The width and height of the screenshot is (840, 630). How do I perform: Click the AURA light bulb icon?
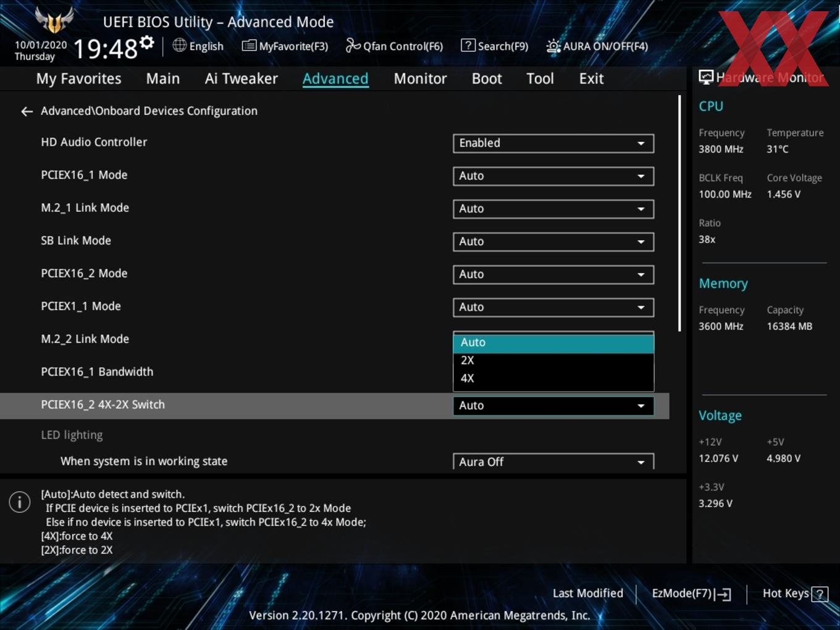[x=553, y=46]
